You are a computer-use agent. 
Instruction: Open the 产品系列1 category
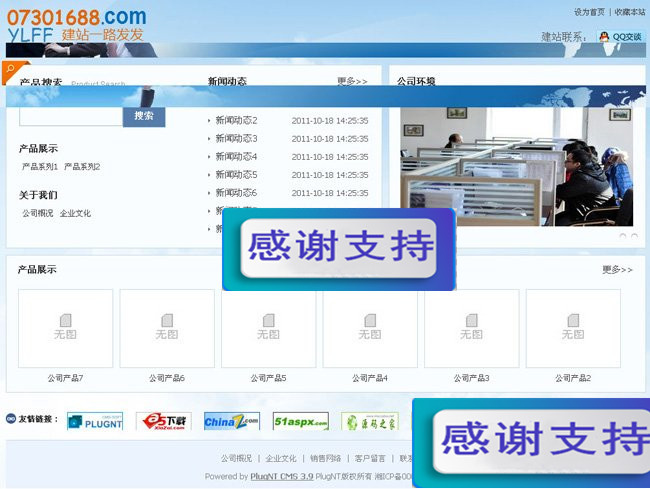coord(40,167)
